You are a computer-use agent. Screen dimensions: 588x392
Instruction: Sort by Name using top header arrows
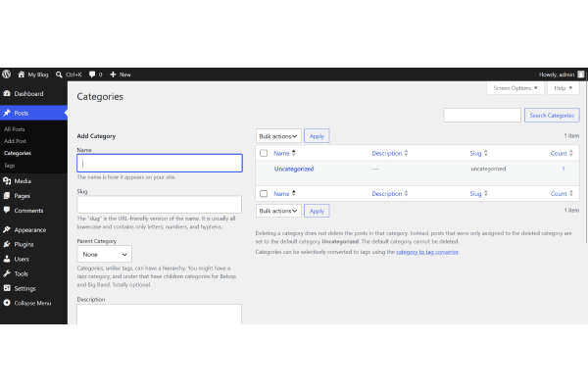[x=294, y=153]
